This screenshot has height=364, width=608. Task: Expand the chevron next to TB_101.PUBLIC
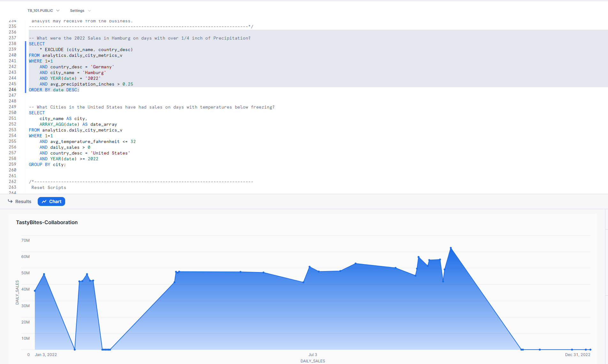tap(58, 10)
